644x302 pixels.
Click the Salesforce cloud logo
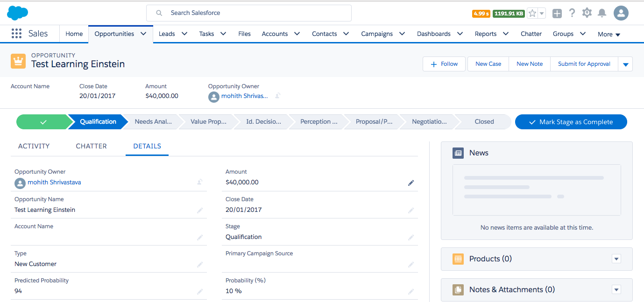(x=18, y=13)
